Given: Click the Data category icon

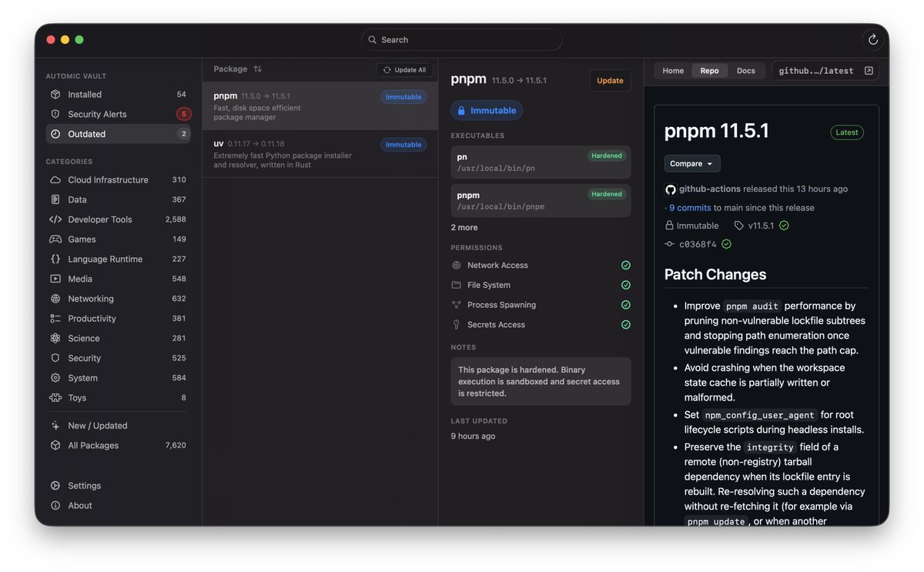Looking at the screenshot, I should pos(55,199).
